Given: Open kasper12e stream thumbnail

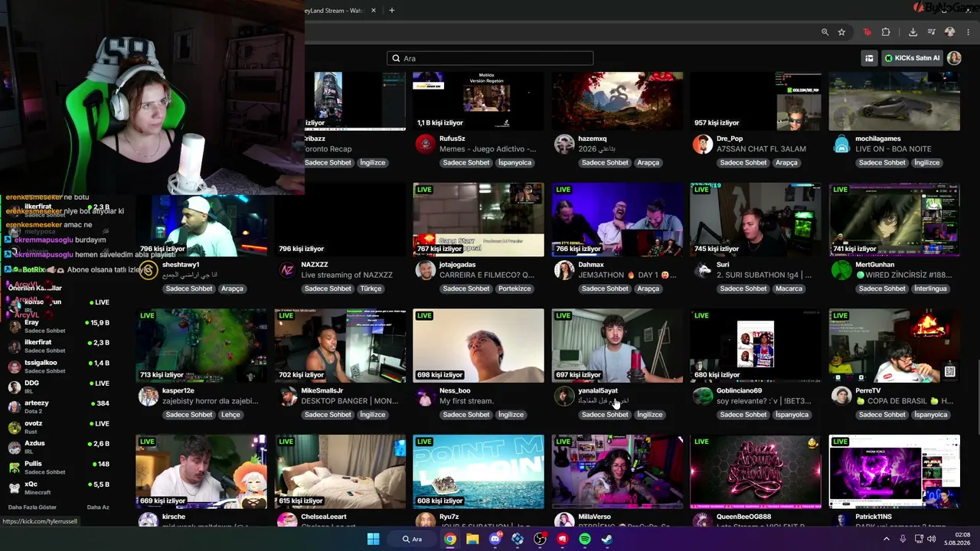Looking at the screenshot, I should pos(201,345).
